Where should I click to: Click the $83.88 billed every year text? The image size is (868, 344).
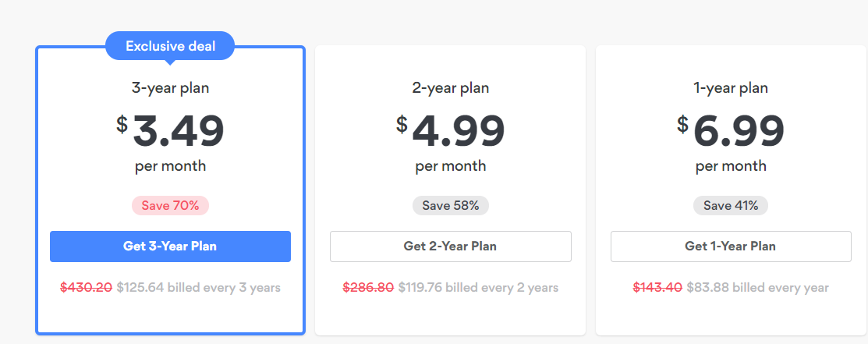pyautogui.click(x=758, y=288)
